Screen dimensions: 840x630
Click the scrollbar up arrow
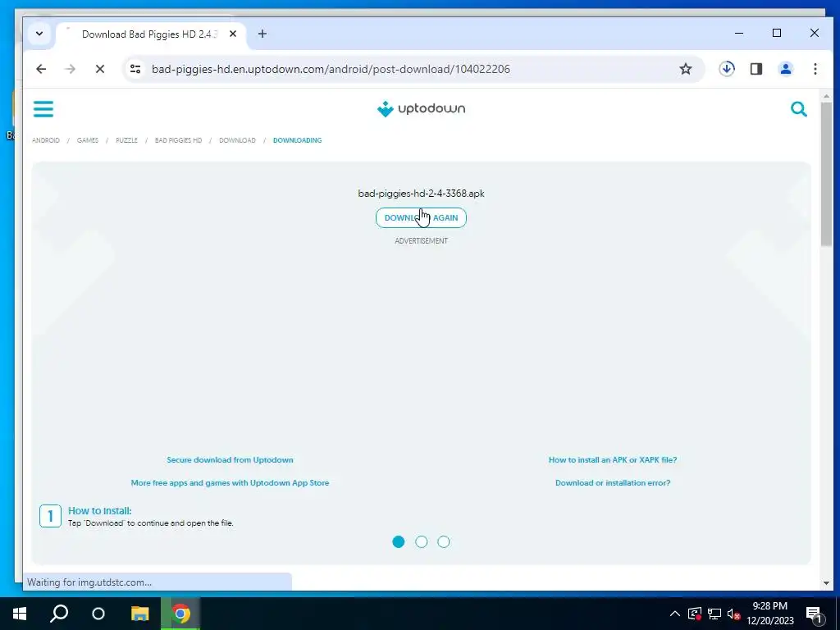(826, 97)
